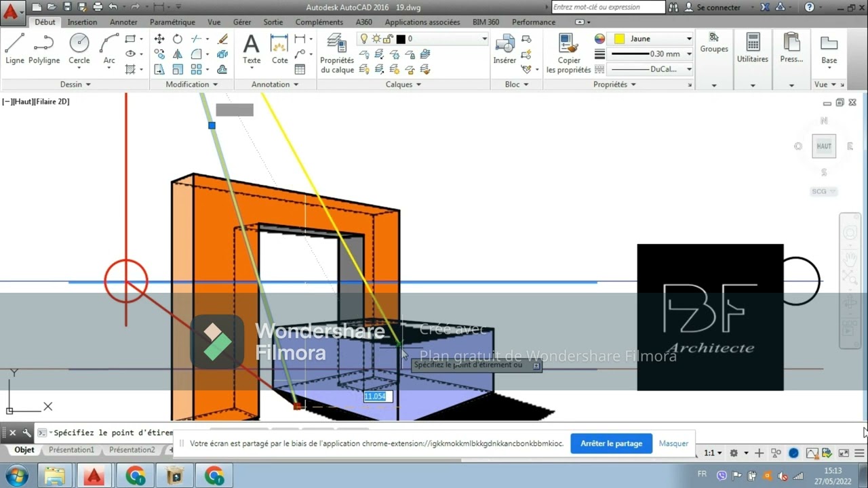
Task: Click the black layer color swatch
Action: click(x=401, y=39)
